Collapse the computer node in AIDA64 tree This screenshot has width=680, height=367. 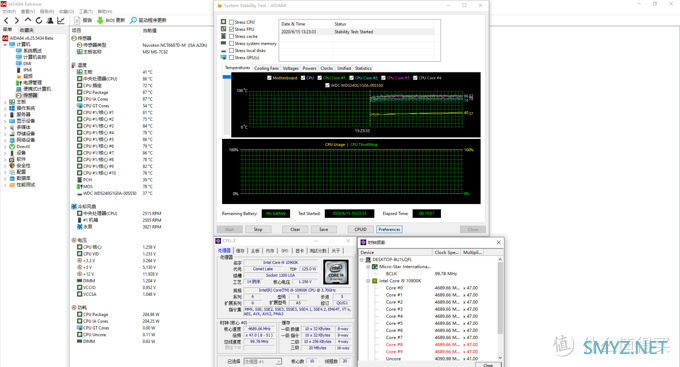[5, 45]
